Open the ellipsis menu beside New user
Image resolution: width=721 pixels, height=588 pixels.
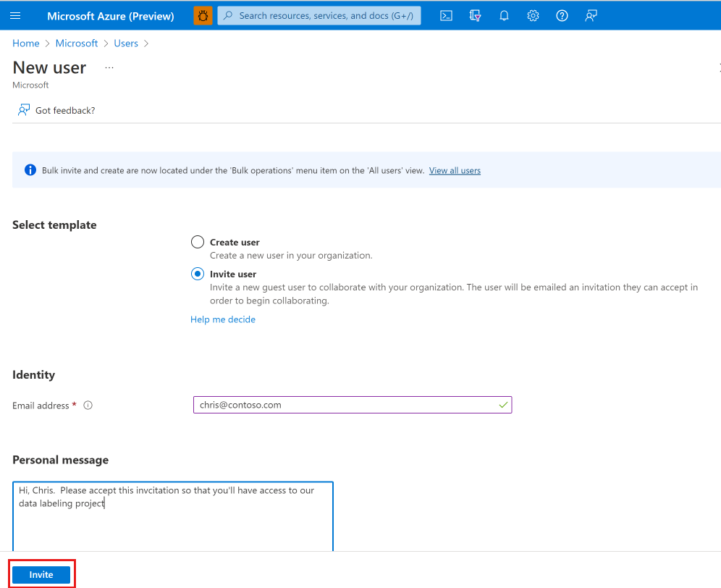[109, 67]
